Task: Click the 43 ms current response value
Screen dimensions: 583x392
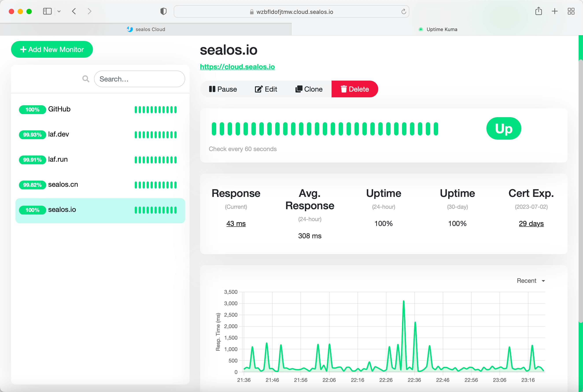Action: pos(236,224)
